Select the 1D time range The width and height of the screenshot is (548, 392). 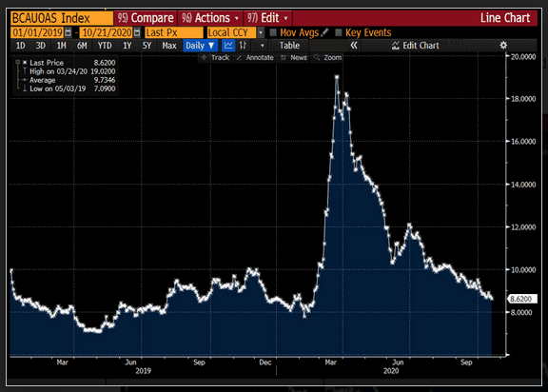coord(20,46)
